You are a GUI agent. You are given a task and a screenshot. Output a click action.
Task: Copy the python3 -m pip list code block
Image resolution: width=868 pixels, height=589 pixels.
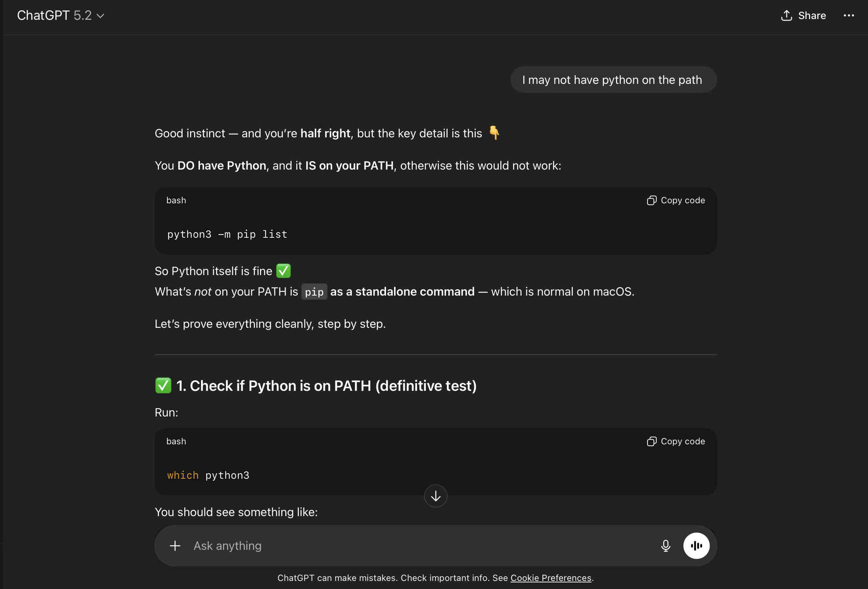[676, 200]
